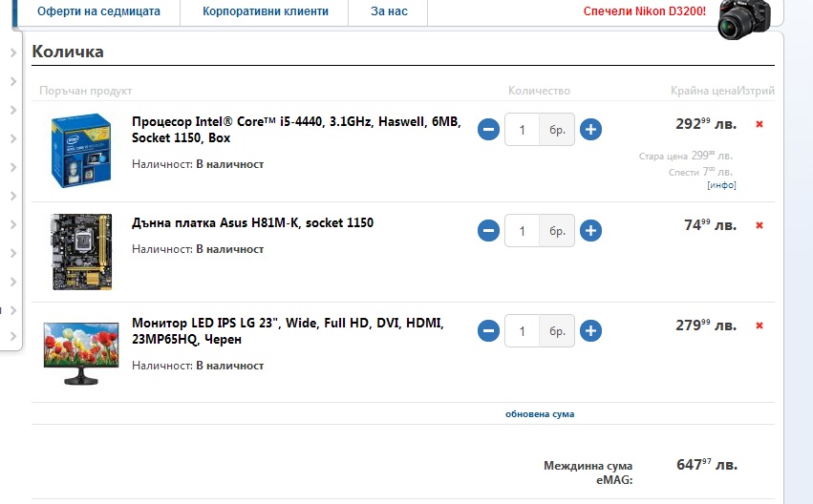Decrease quantity of LG 23" monitor
This screenshot has height=504, width=813.
[x=488, y=331]
